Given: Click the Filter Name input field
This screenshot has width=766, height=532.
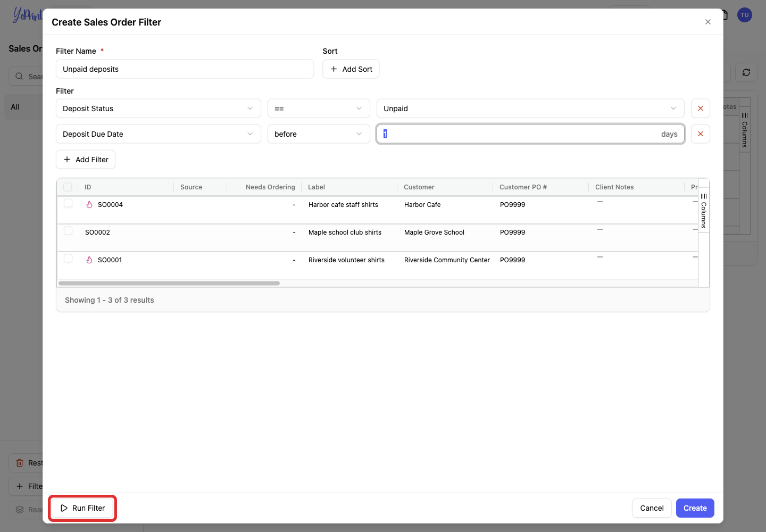Looking at the screenshot, I should click(185, 69).
